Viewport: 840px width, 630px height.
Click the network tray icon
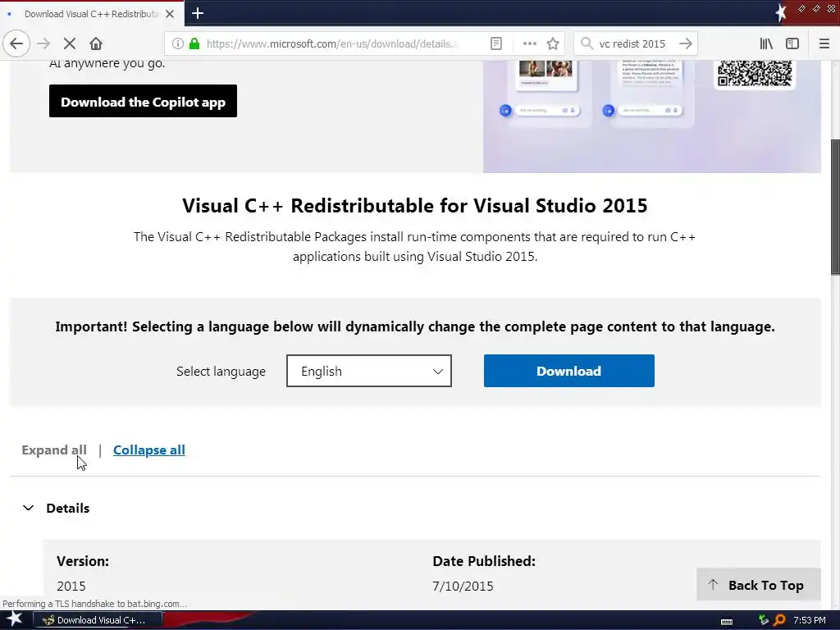[x=764, y=620]
